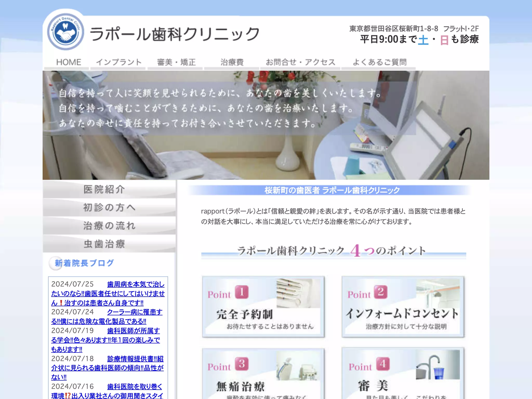Click the blog date 2024/07/25

point(72,284)
